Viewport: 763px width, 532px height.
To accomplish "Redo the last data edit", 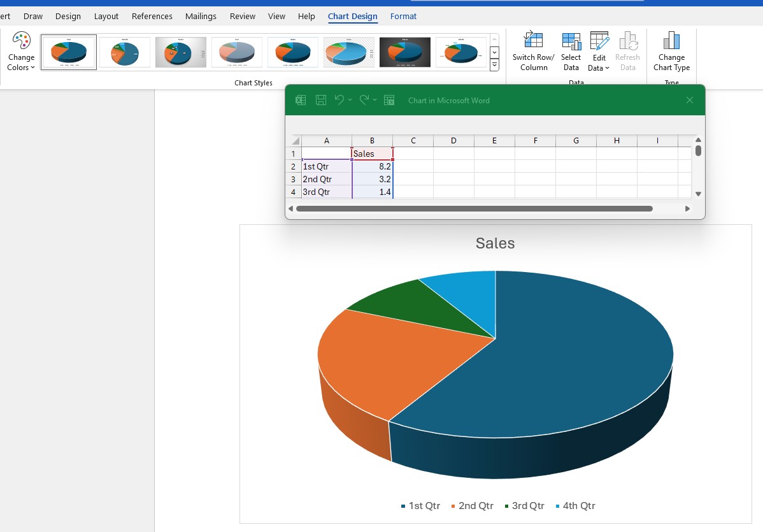I will (364, 100).
